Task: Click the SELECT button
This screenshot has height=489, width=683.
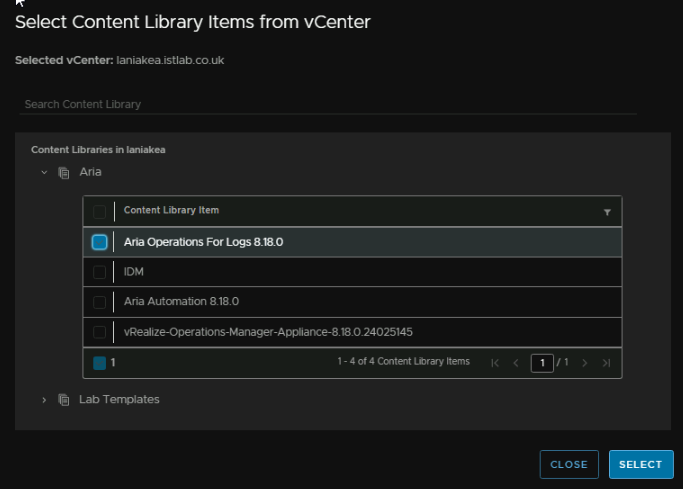Action: pos(641,465)
